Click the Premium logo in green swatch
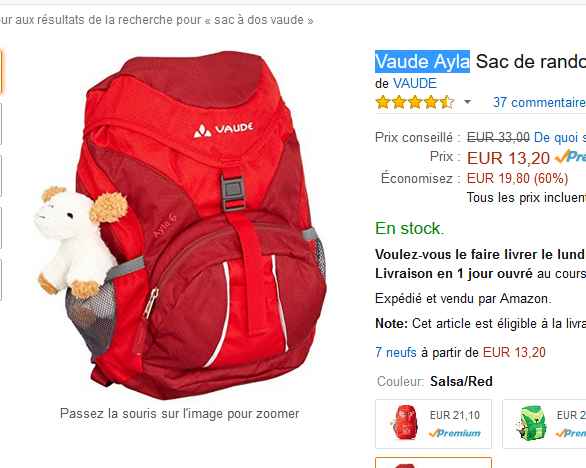Screen dimensions: 586x468 (x=571, y=433)
